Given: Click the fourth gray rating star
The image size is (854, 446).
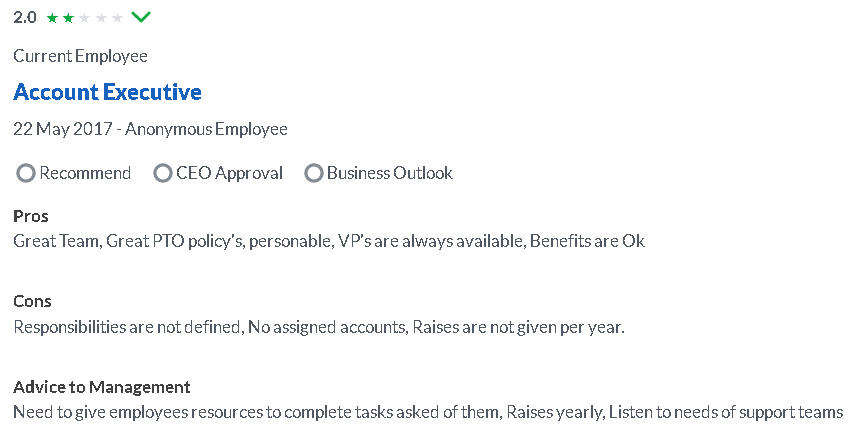Looking at the screenshot, I should (x=101, y=18).
